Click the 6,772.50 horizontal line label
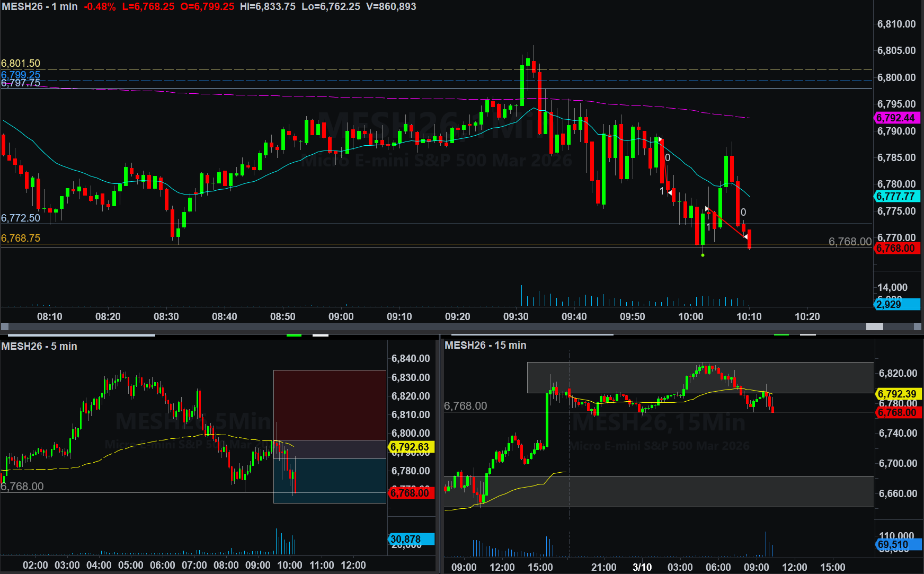The height and width of the screenshot is (574, 924). tap(21, 218)
